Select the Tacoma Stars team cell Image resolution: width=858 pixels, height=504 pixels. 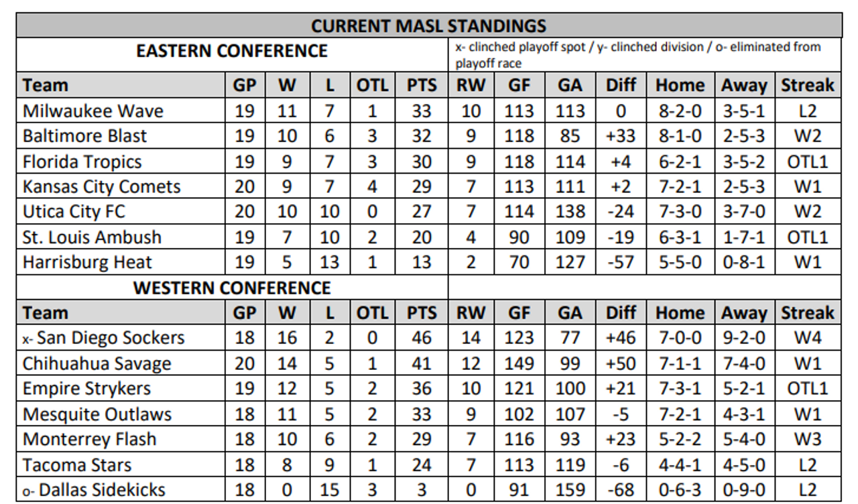77,465
